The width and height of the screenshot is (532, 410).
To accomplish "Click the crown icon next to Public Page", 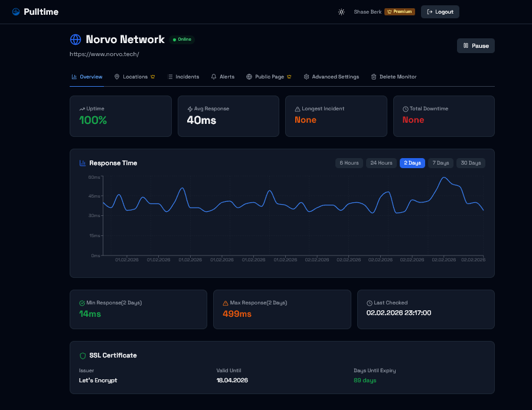I will pos(289,77).
